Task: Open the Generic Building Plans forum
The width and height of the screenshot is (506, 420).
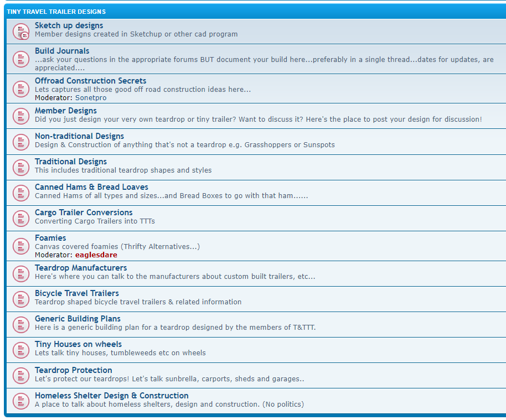Action: click(x=78, y=319)
